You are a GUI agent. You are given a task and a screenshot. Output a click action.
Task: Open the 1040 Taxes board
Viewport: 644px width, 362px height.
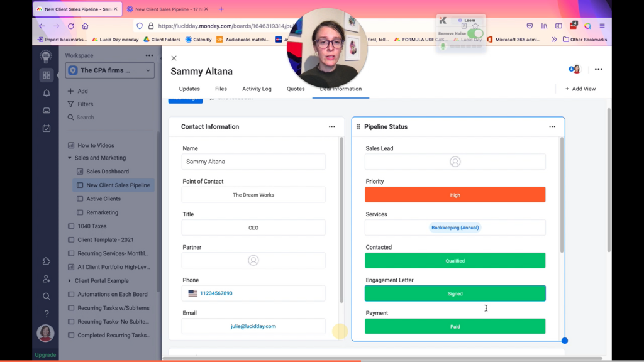[x=92, y=226]
